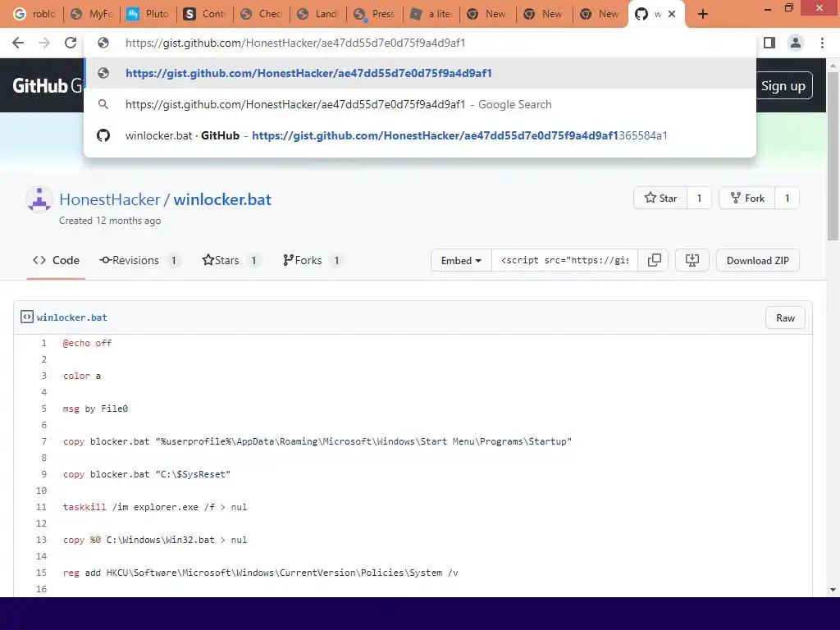Copy the embed script to clipboard
This screenshot has width=840, height=630.
coord(654,260)
